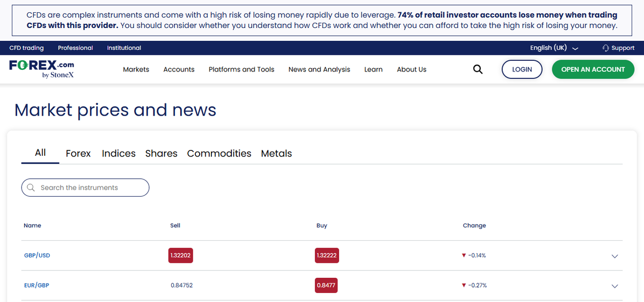
Task: Click the Sell column header
Action: point(175,226)
